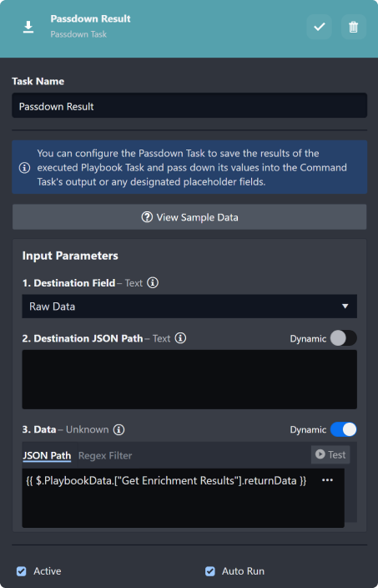
Task: Click into the Task Name field
Action: 189,106
